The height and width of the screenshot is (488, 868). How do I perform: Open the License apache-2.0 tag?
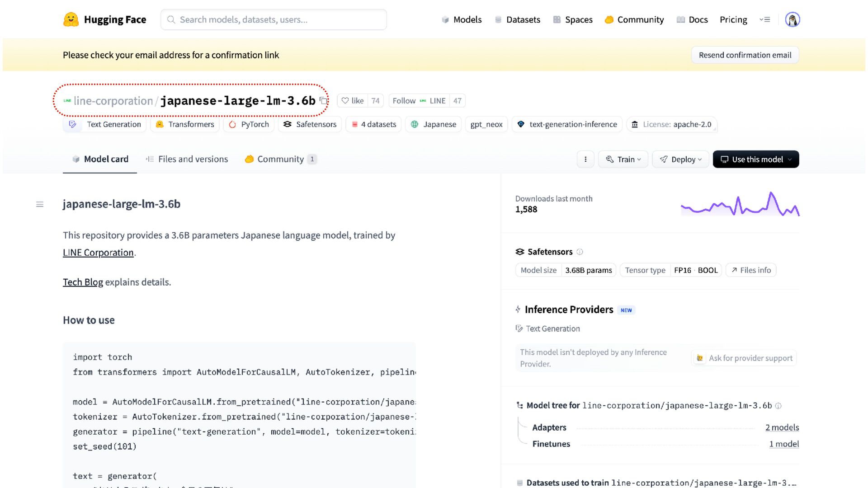click(672, 124)
